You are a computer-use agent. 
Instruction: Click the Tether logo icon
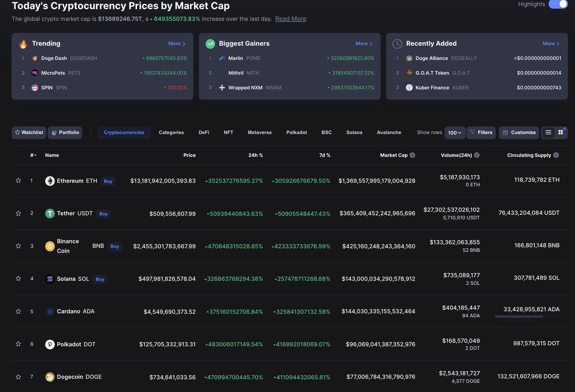point(50,214)
